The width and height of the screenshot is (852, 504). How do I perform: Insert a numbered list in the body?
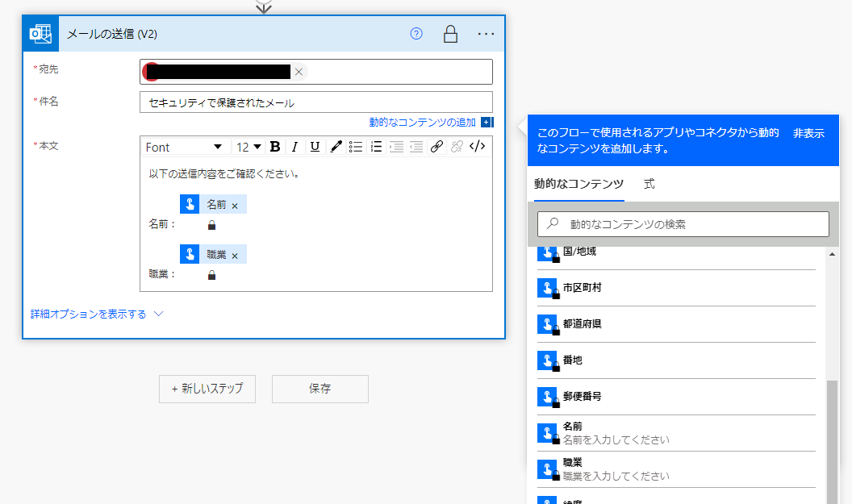point(376,147)
